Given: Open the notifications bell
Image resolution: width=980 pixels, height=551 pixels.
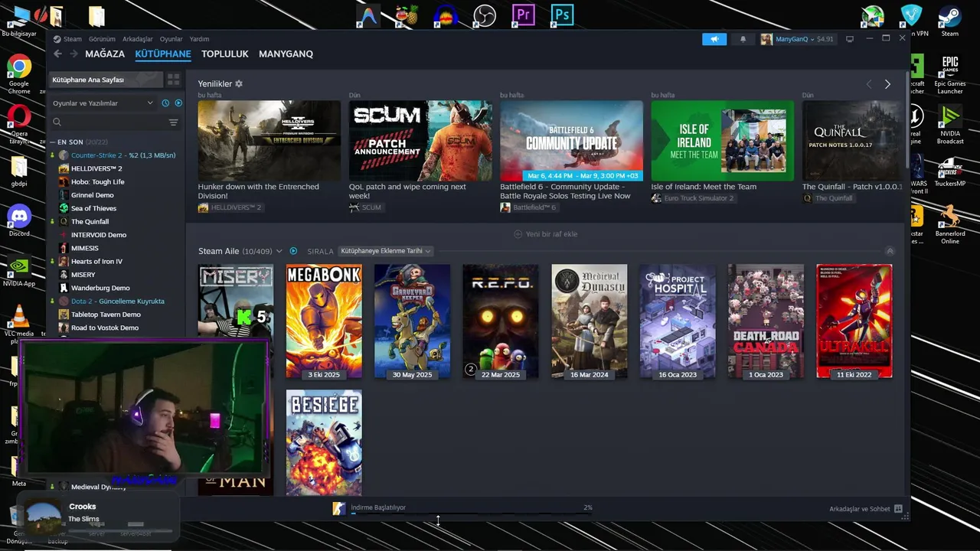Looking at the screenshot, I should tap(743, 39).
